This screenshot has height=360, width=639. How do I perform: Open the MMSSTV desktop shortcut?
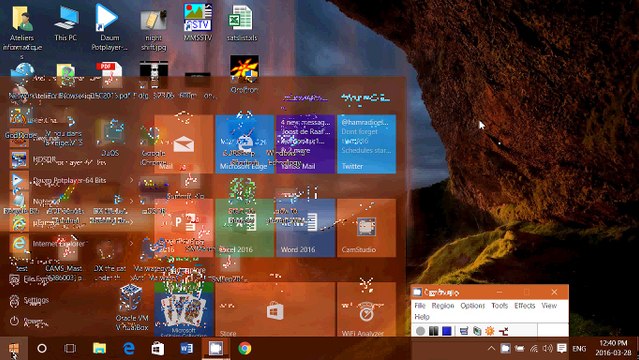click(x=198, y=23)
